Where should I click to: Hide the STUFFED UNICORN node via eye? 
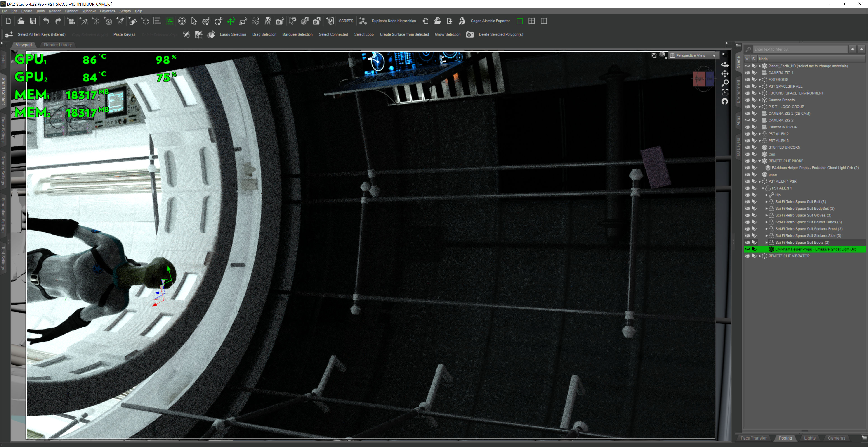[x=747, y=147]
